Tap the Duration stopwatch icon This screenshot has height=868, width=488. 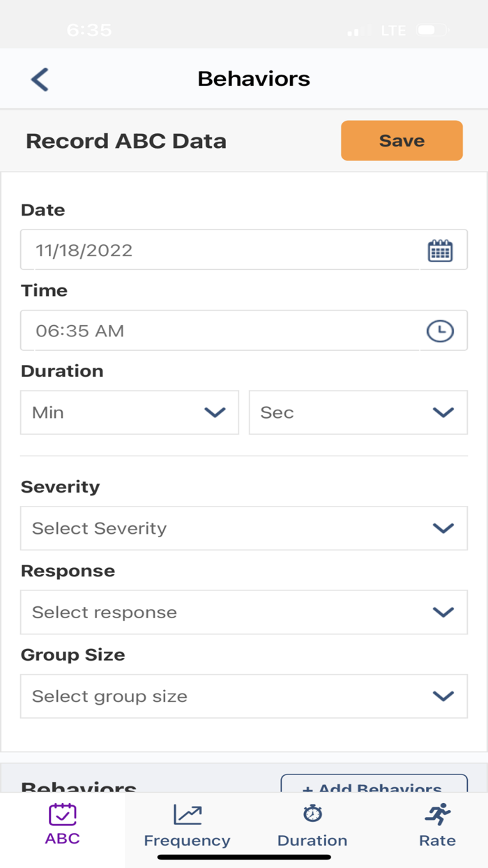312,814
